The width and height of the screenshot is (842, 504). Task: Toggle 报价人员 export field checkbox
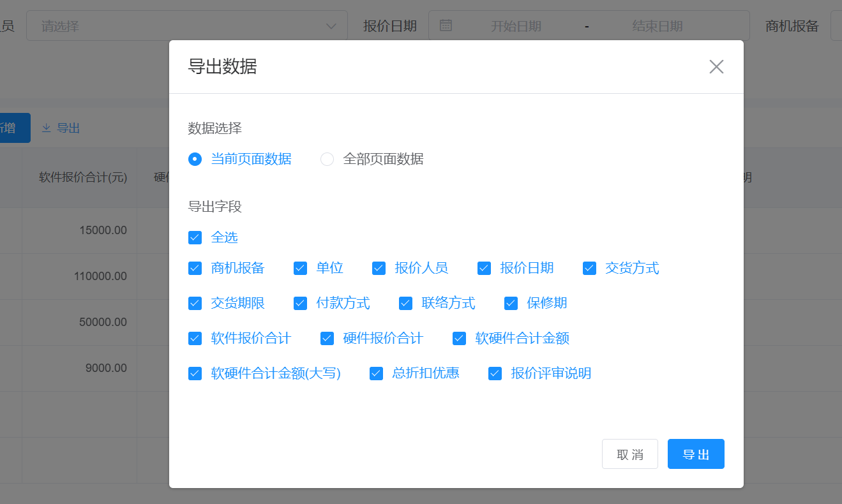[x=379, y=269]
